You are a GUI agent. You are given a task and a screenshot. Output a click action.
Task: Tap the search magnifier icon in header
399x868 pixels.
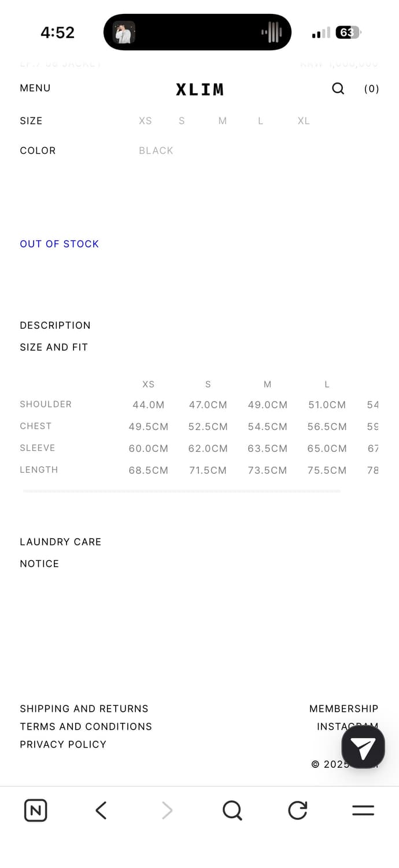pyautogui.click(x=338, y=89)
